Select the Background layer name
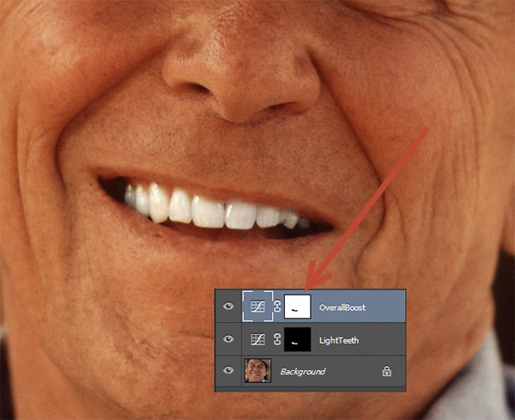 [302, 371]
